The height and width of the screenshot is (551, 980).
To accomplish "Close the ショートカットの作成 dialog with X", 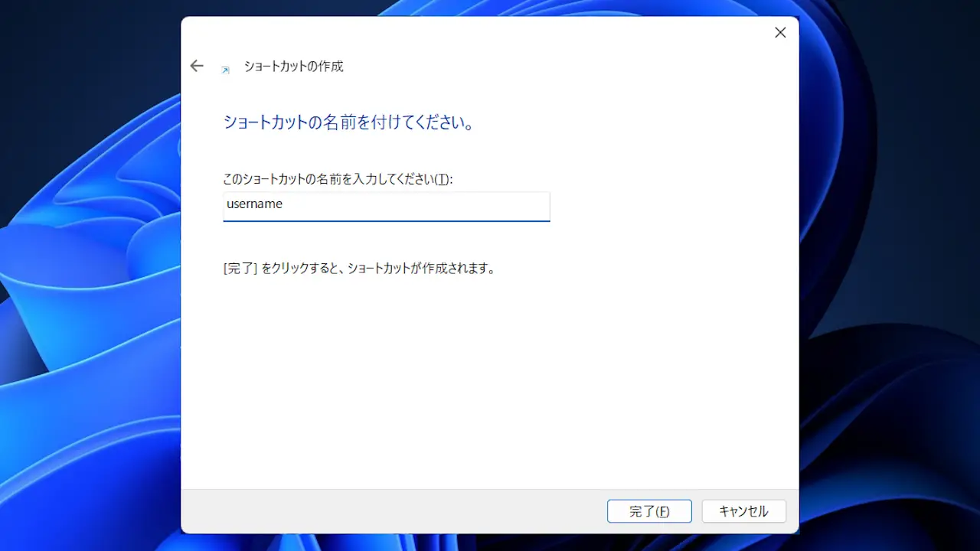I will 780,33.
